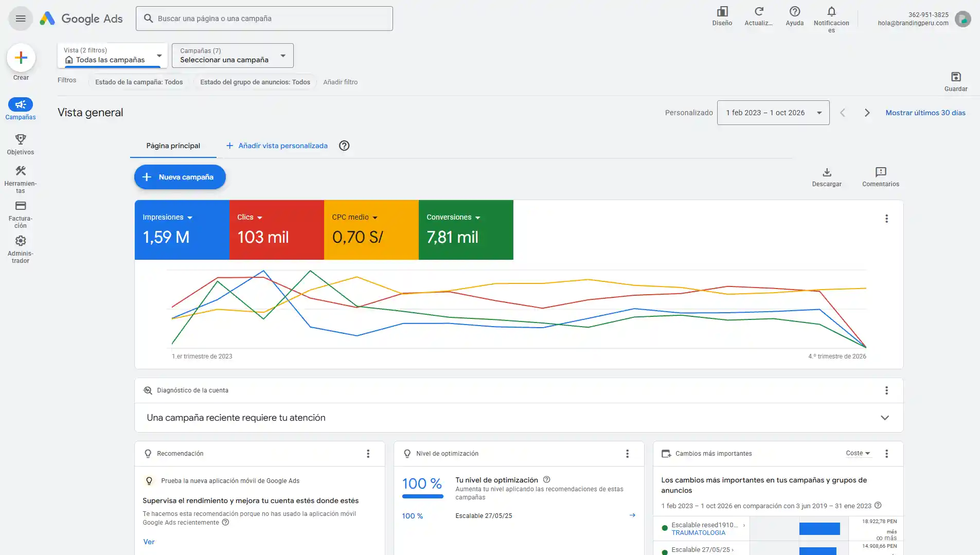Image resolution: width=980 pixels, height=555 pixels.
Task: Open the main hamburger menu
Action: [21, 19]
